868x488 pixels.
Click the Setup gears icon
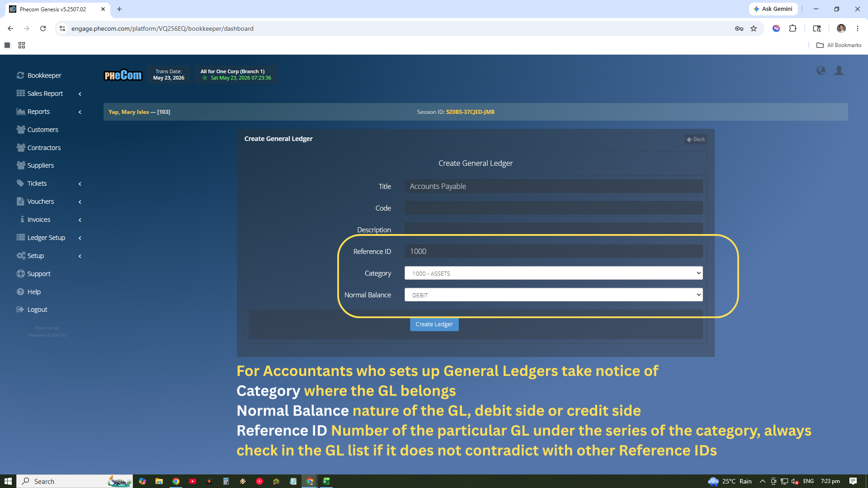click(21, 255)
